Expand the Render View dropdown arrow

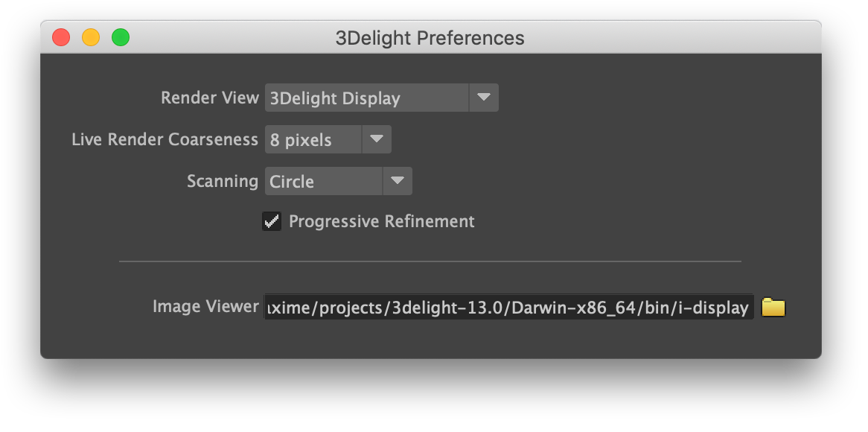[x=484, y=98]
